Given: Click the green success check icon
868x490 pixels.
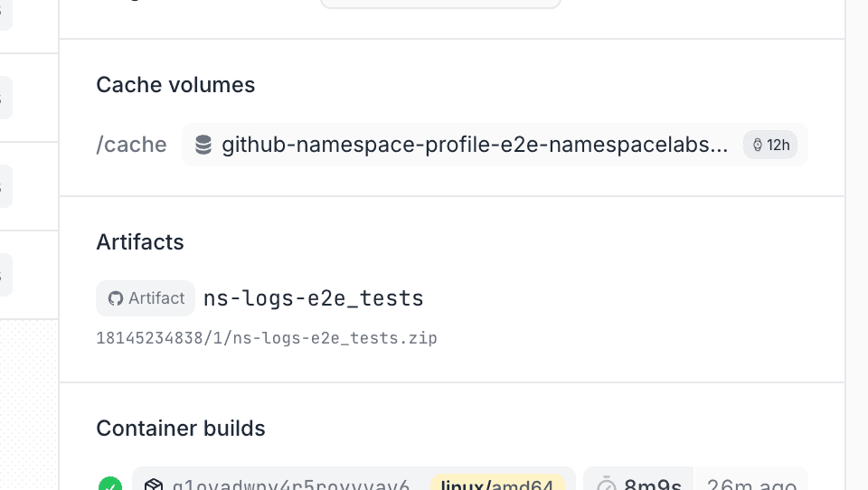Looking at the screenshot, I should [110, 485].
